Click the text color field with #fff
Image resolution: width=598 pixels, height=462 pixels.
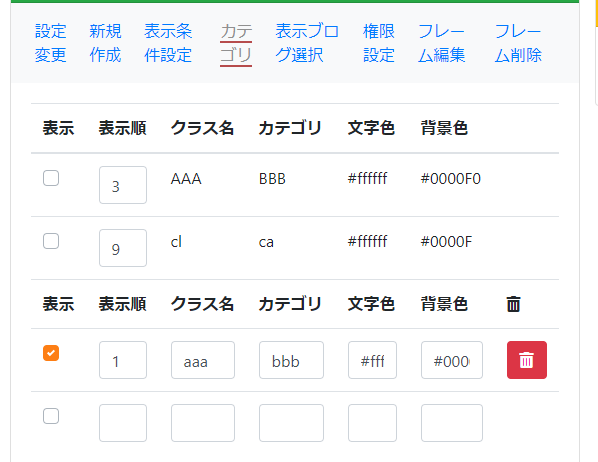point(372,360)
